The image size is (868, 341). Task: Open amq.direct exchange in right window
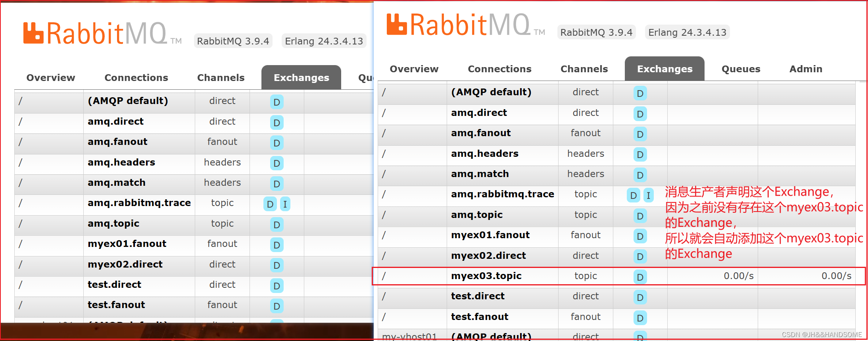pos(479,113)
